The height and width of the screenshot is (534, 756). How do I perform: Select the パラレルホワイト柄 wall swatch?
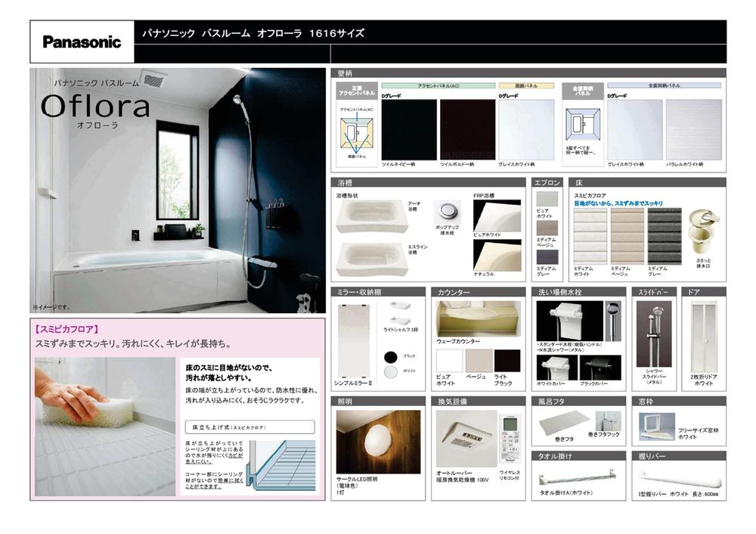click(693, 129)
